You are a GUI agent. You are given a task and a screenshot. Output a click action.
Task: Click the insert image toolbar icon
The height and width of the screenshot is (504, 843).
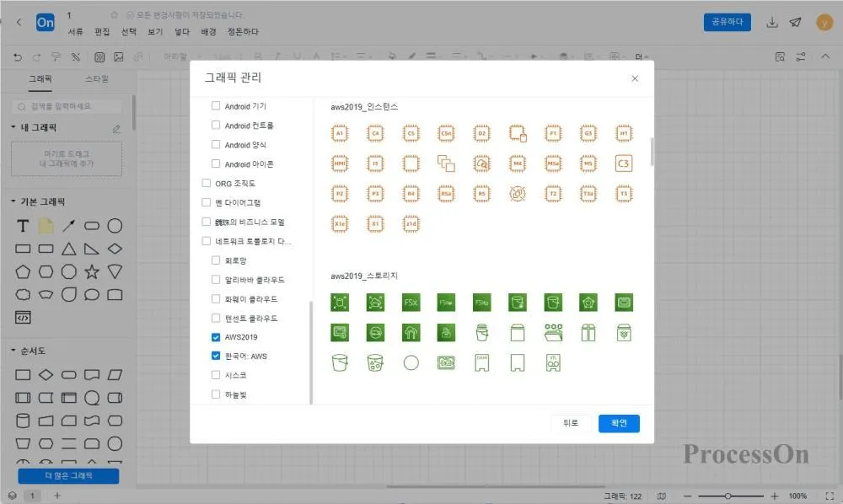(119, 56)
